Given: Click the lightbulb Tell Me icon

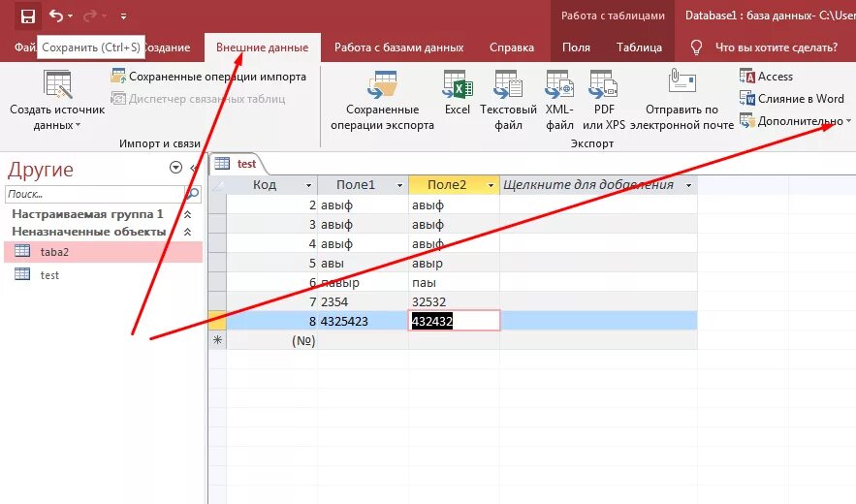Looking at the screenshot, I should 696,47.
